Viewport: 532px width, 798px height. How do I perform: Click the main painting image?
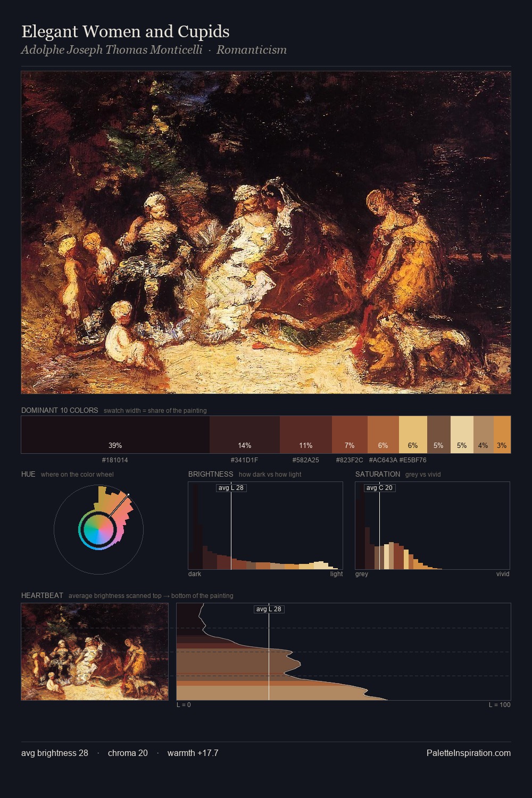(266, 232)
